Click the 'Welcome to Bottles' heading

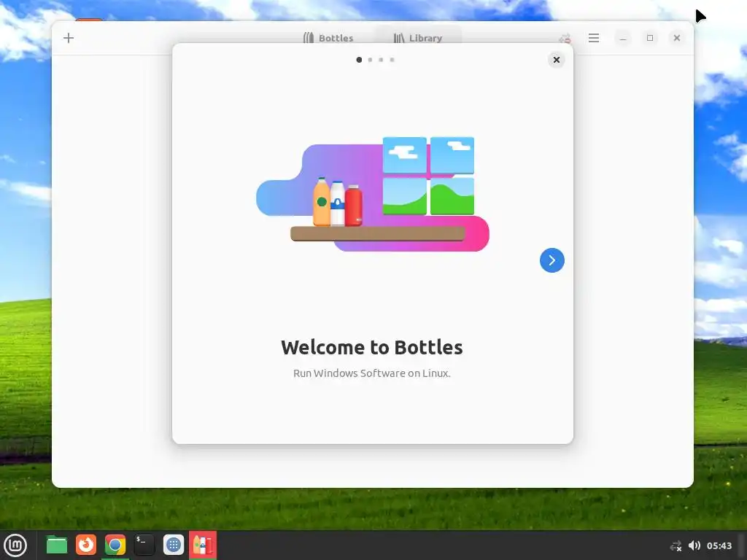point(371,348)
